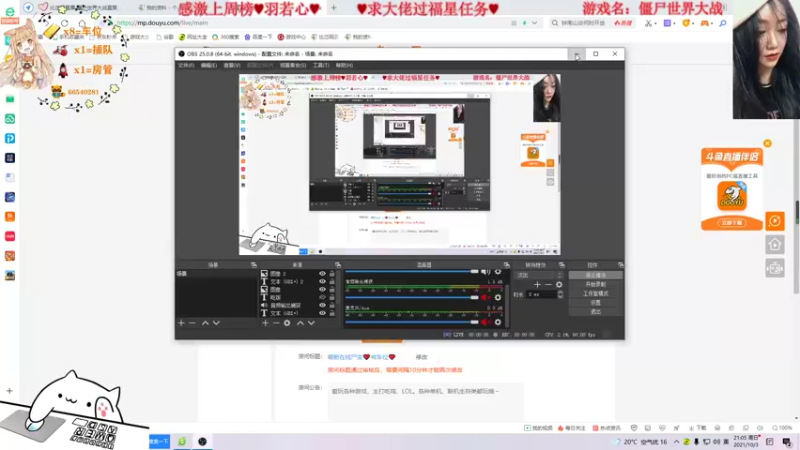
Task: Adjust the transition duration spinner arrows
Action: (x=560, y=294)
